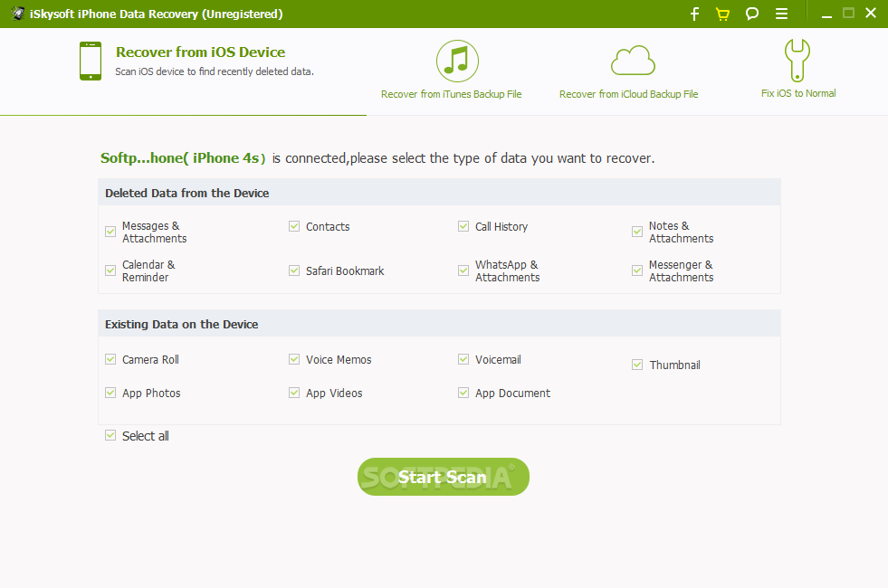Image resolution: width=888 pixels, height=588 pixels.
Task: Click the Existing Data on the Device header
Action: (439, 324)
